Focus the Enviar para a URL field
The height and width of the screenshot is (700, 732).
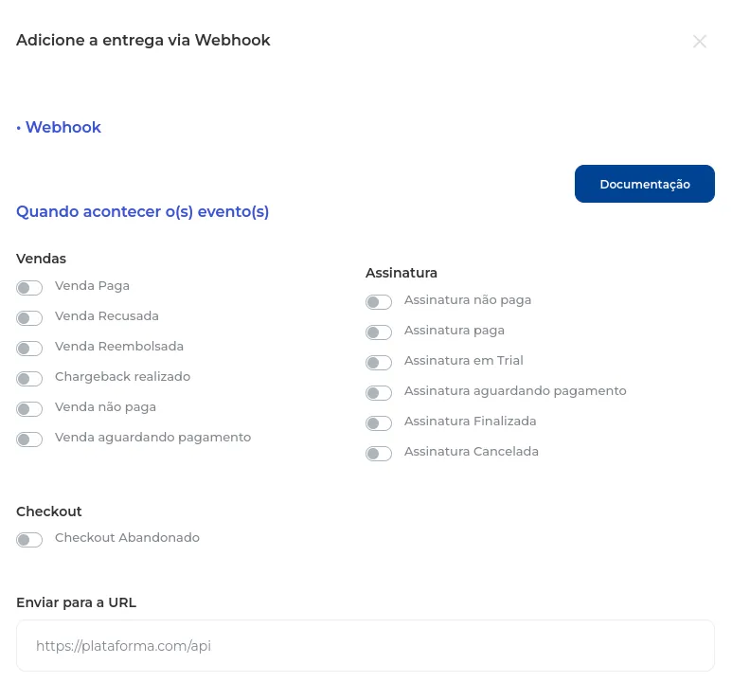[x=366, y=646]
